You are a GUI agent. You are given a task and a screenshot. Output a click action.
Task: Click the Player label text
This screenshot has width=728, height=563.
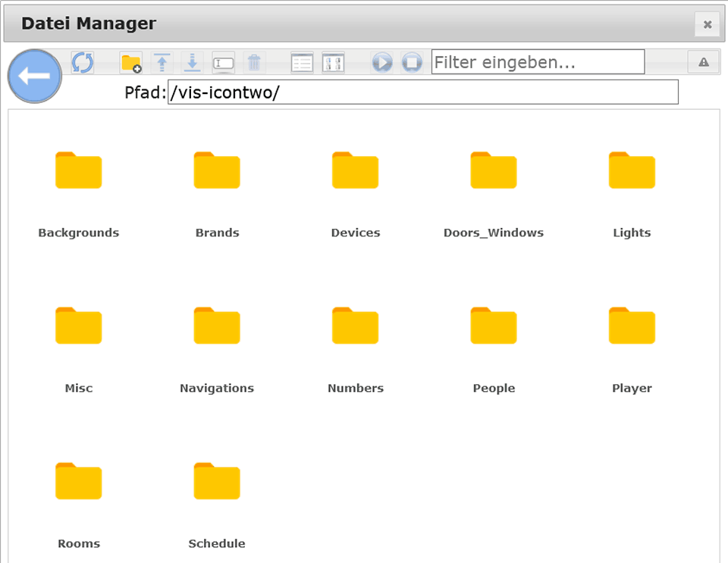coord(632,388)
